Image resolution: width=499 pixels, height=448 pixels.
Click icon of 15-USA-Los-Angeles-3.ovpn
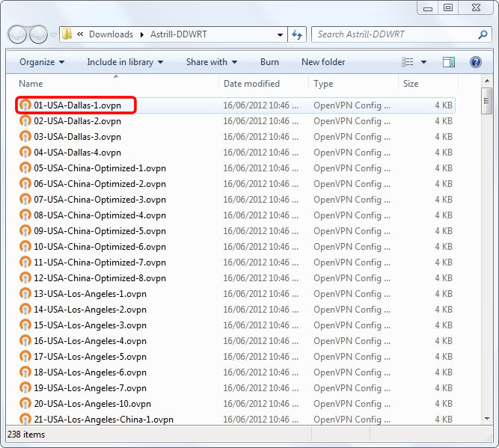click(x=25, y=325)
